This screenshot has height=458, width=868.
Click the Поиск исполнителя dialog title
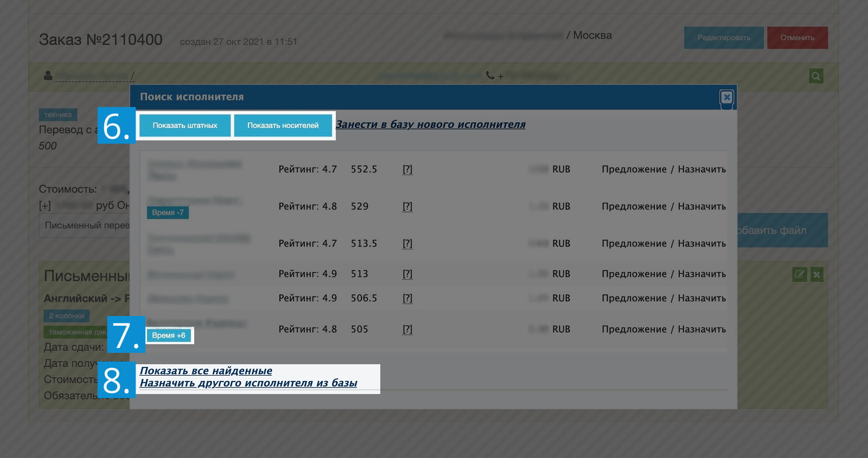coord(192,97)
